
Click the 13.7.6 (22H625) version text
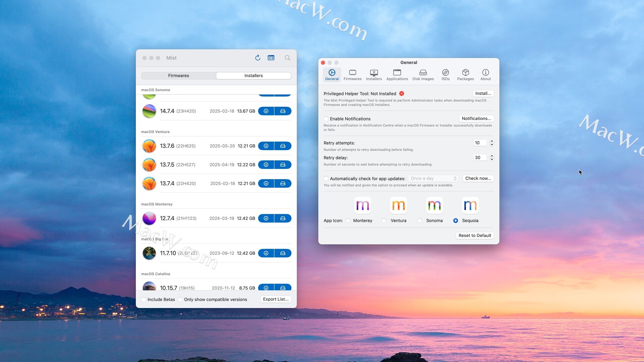click(177, 146)
